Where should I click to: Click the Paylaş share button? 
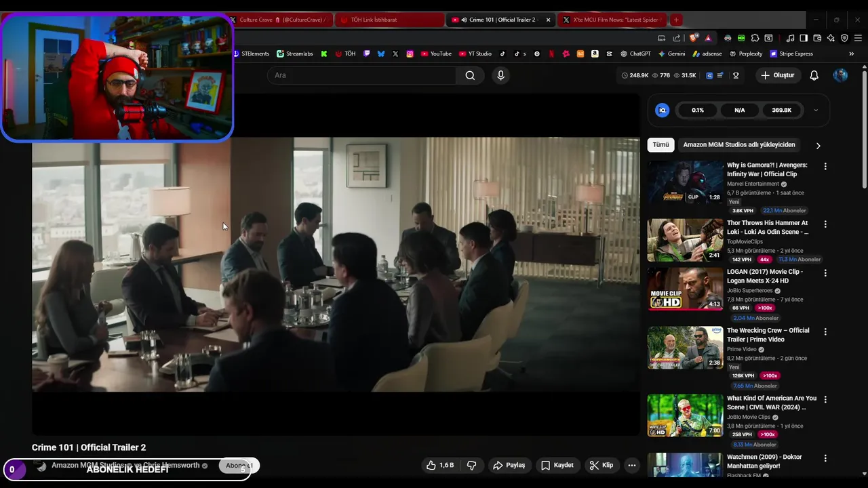tap(509, 465)
